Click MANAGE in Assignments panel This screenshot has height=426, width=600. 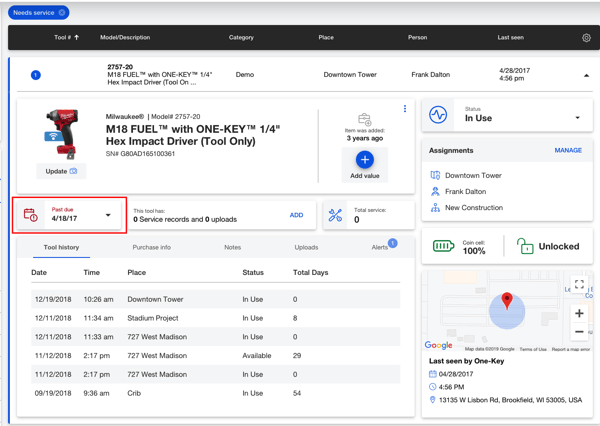click(568, 150)
